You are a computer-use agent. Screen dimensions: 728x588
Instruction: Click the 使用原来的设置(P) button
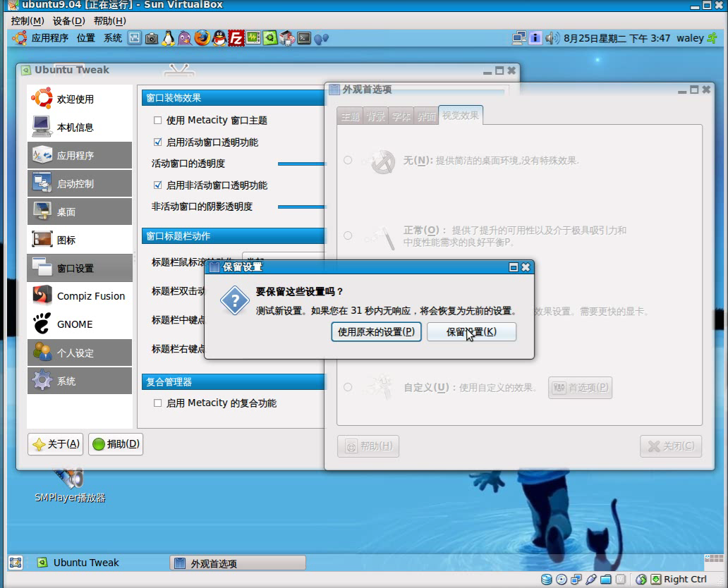tap(376, 332)
